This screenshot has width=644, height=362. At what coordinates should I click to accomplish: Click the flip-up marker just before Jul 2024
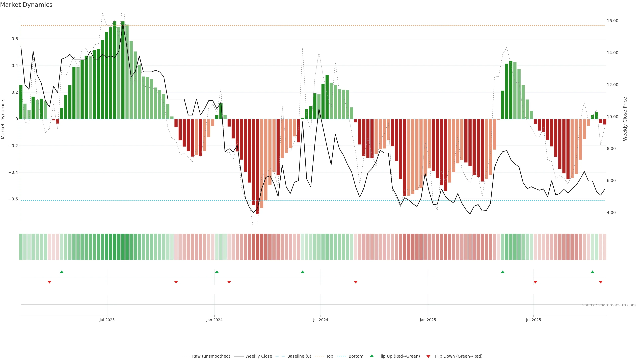point(303,272)
